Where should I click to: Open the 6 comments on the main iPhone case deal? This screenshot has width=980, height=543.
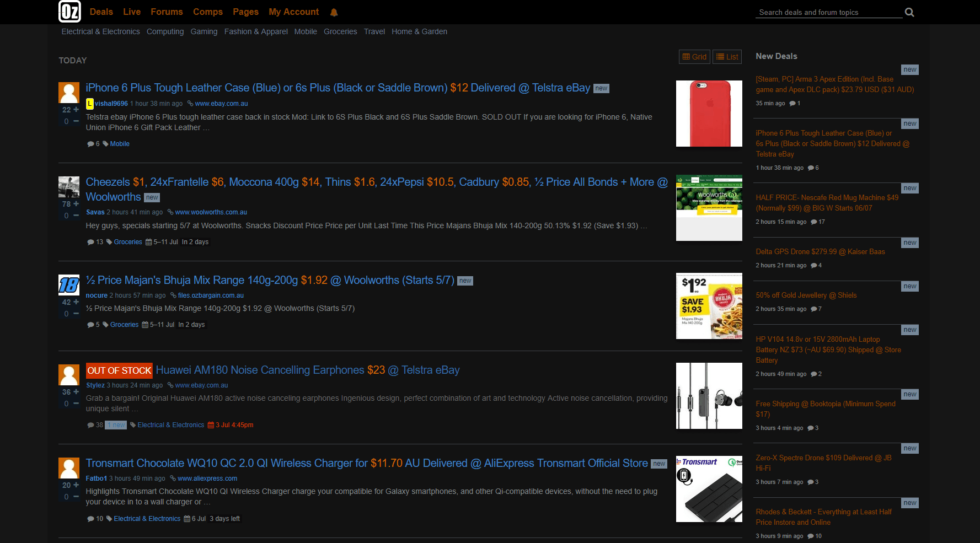click(x=93, y=144)
